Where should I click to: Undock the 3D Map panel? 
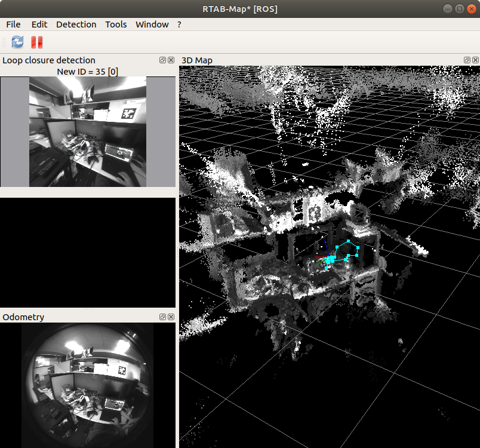pyautogui.click(x=467, y=60)
